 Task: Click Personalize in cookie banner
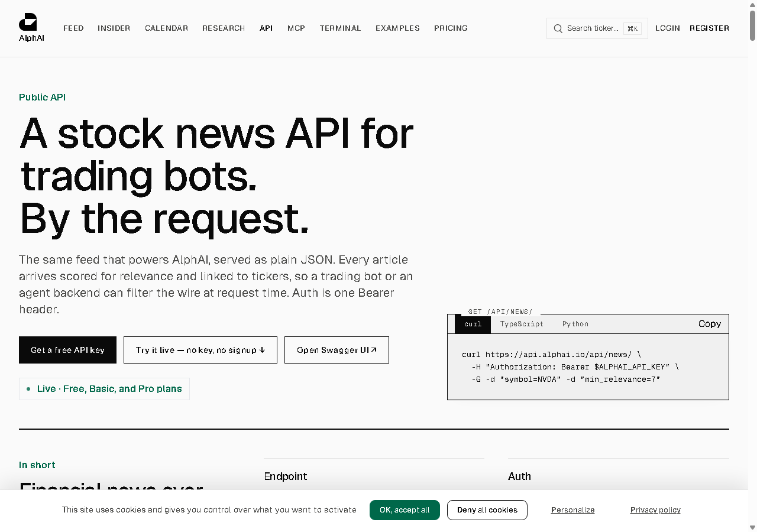[x=573, y=510]
